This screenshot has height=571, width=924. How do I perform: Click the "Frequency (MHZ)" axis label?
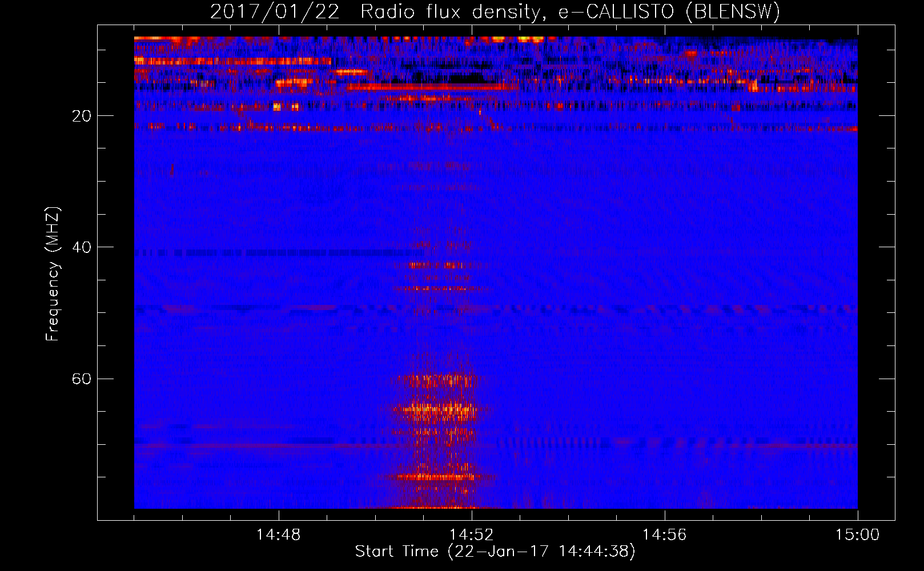tap(53, 274)
